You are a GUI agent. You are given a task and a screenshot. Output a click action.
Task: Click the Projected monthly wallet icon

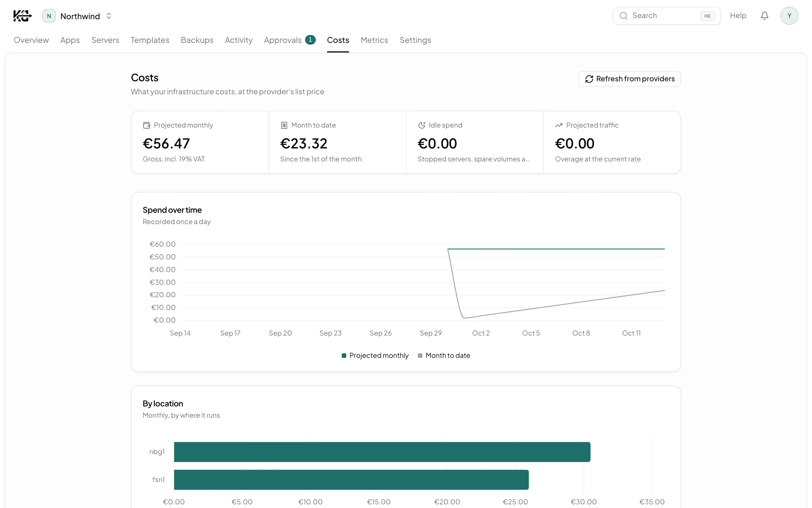point(147,125)
